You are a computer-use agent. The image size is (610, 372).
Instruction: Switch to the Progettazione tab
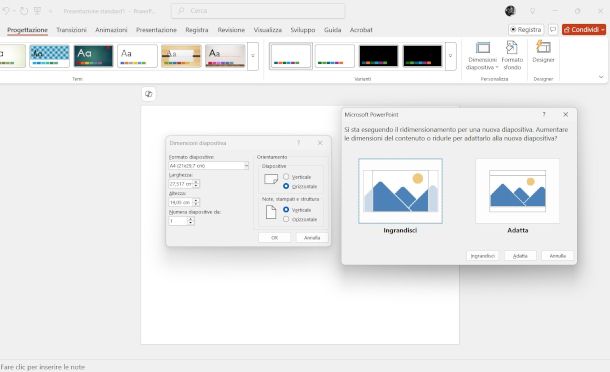coord(27,30)
